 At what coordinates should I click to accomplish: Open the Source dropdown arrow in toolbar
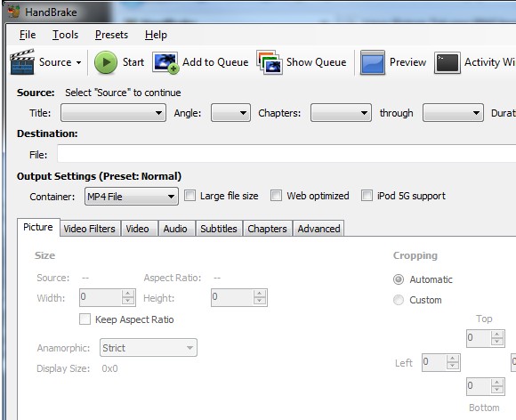click(78, 62)
